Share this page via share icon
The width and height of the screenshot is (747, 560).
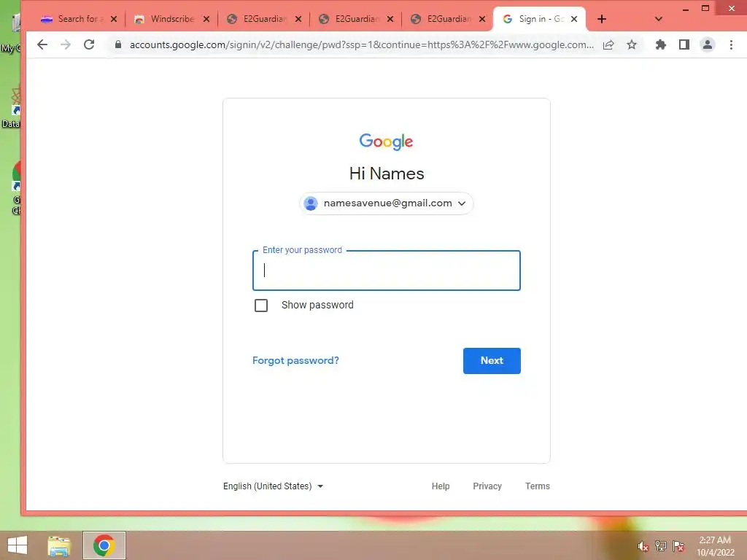[608, 44]
